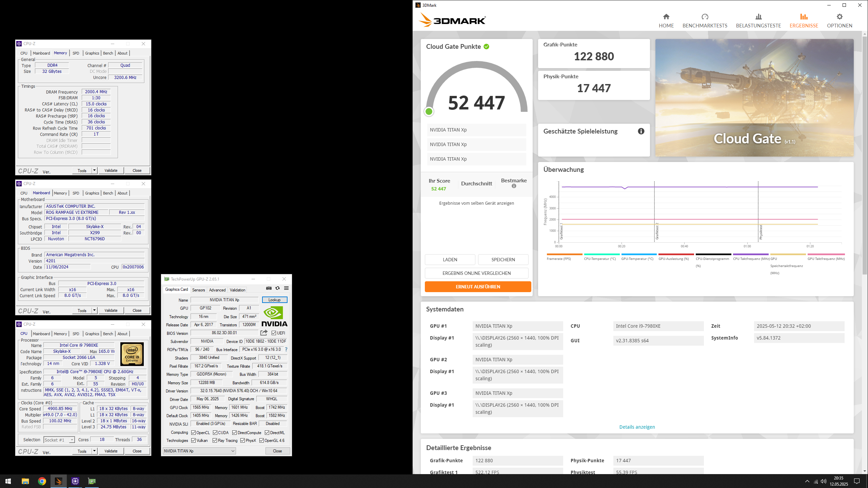Viewport: 868px width, 488px height.
Task: Toggle Vulkan checkbox in GPU-Z
Action: pos(193,441)
